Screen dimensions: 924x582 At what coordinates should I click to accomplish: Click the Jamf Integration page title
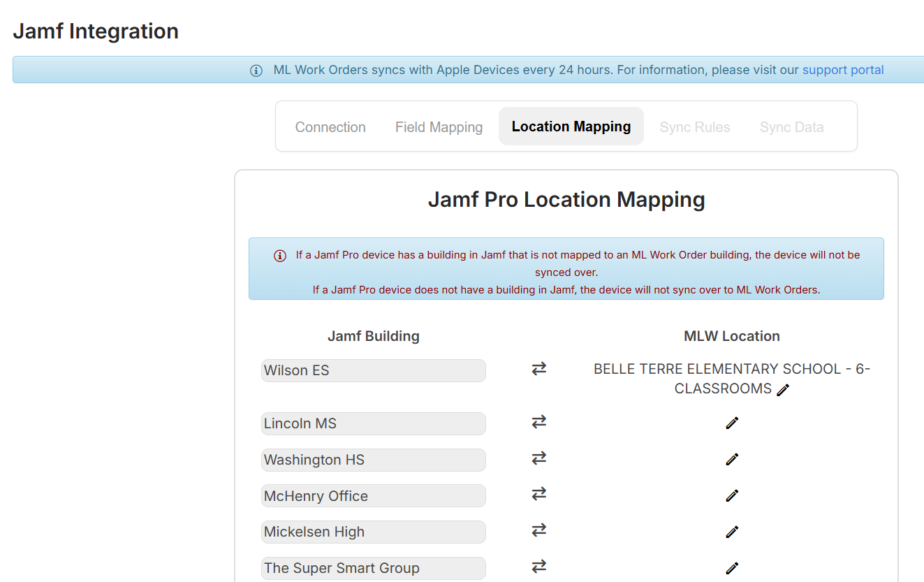96,31
